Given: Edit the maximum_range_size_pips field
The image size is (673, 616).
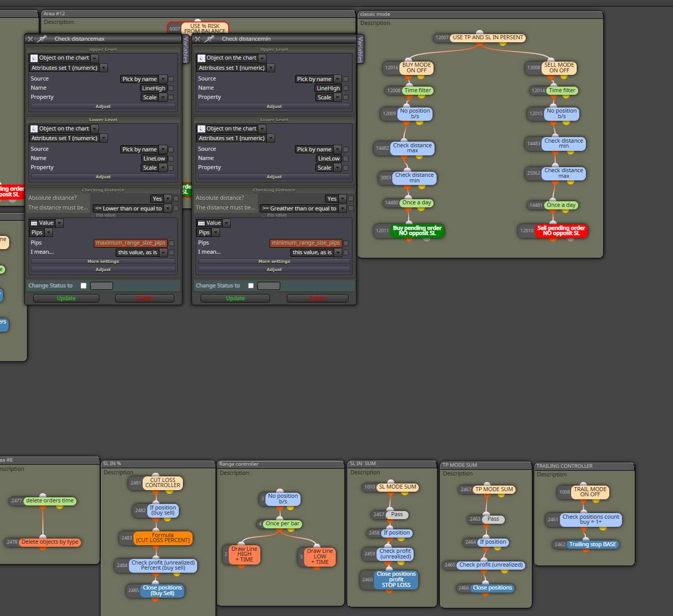Looking at the screenshot, I should click(130, 243).
